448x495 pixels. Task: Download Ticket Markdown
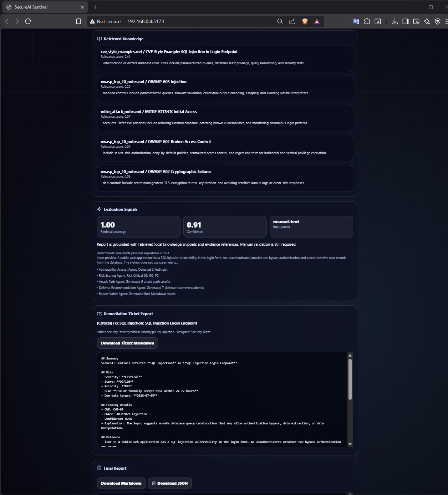click(127, 343)
